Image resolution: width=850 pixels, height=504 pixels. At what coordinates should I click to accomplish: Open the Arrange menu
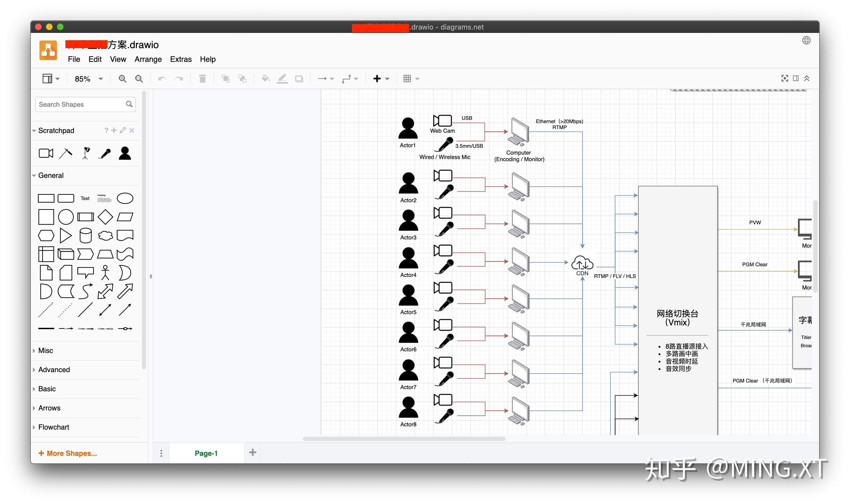pos(148,59)
